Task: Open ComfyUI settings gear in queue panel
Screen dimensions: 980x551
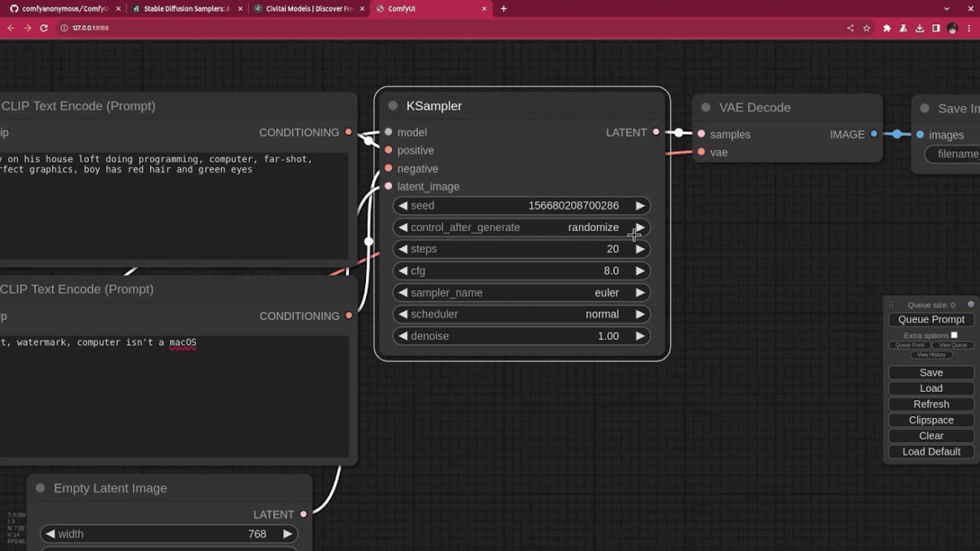Action: click(x=971, y=305)
